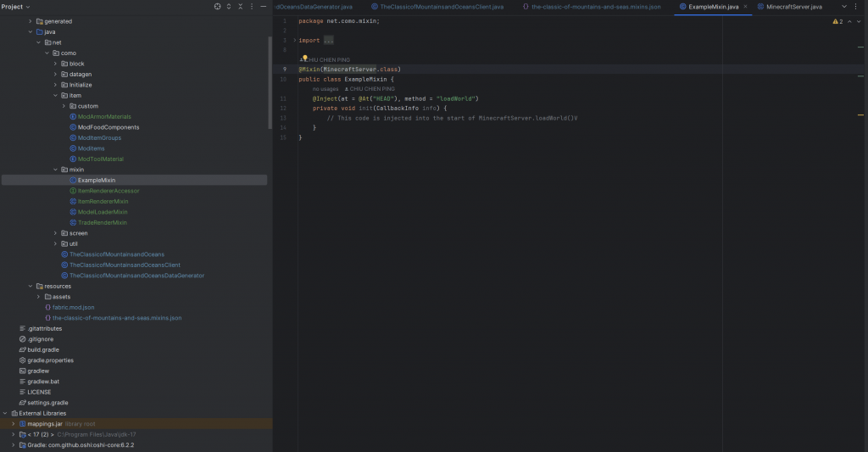Click MinecraftServer.class reference in code
Screen dimensions: 868x452
(360, 70)
